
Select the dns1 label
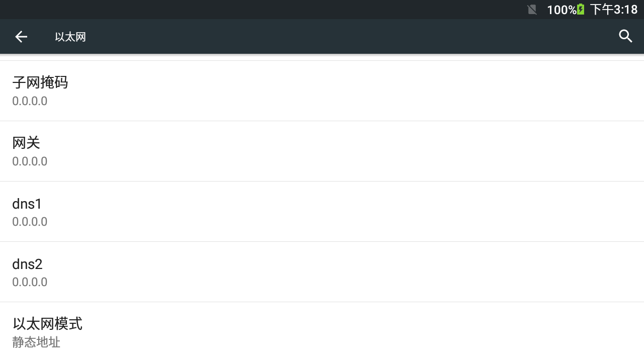tap(27, 204)
